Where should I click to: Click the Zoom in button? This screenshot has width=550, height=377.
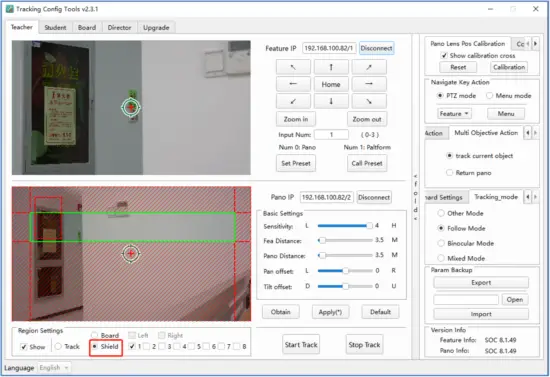coord(296,119)
